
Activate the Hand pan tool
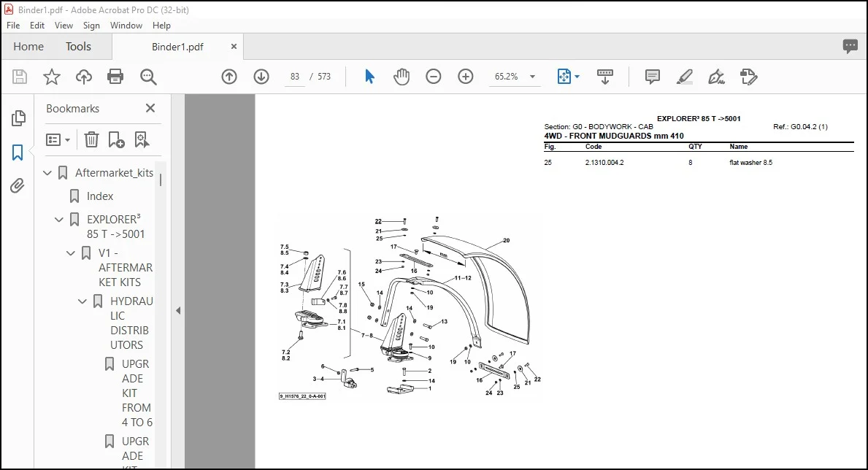click(x=402, y=77)
